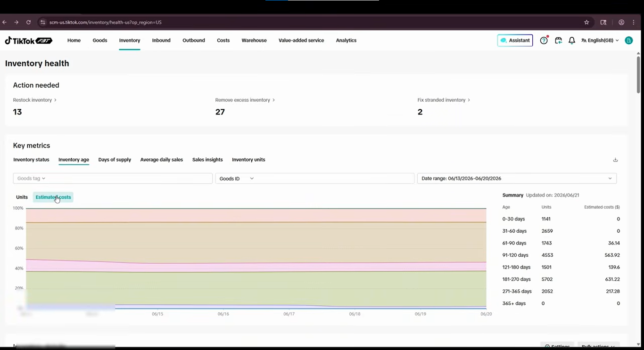Open the browser media control icon
The width and height of the screenshot is (644, 350).
click(x=603, y=22)
